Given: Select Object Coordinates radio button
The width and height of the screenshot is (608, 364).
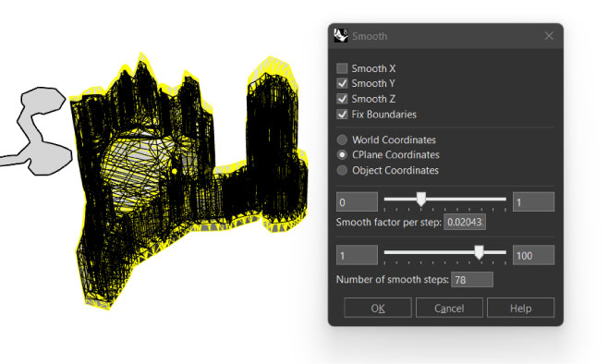Looking at the screenshot, I should pyautogui.click(x=342, y=171).
